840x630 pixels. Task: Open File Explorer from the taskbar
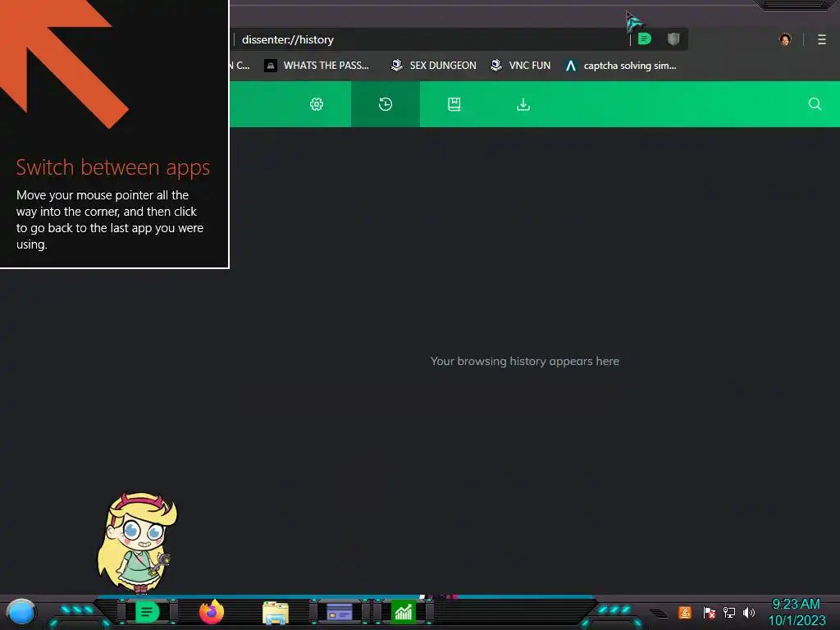[x=276, y=613]
